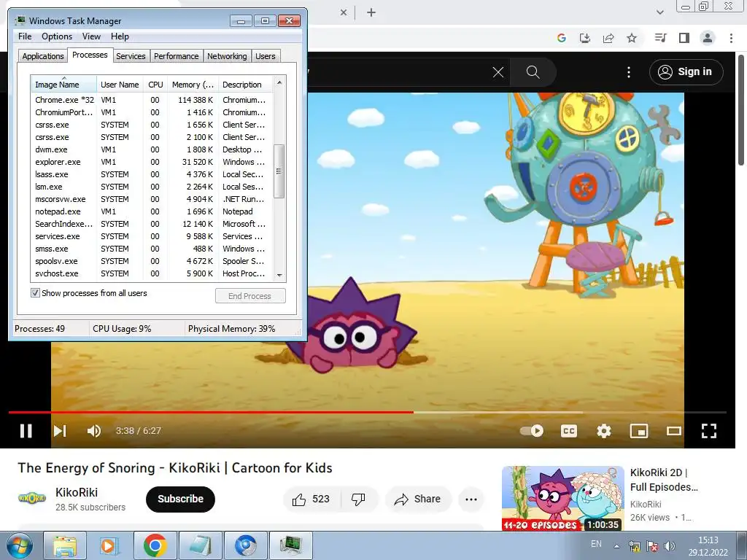This screenshot has width=747, height=560.
Task: Click the YouTube search magnifier button
Action: 533,72
